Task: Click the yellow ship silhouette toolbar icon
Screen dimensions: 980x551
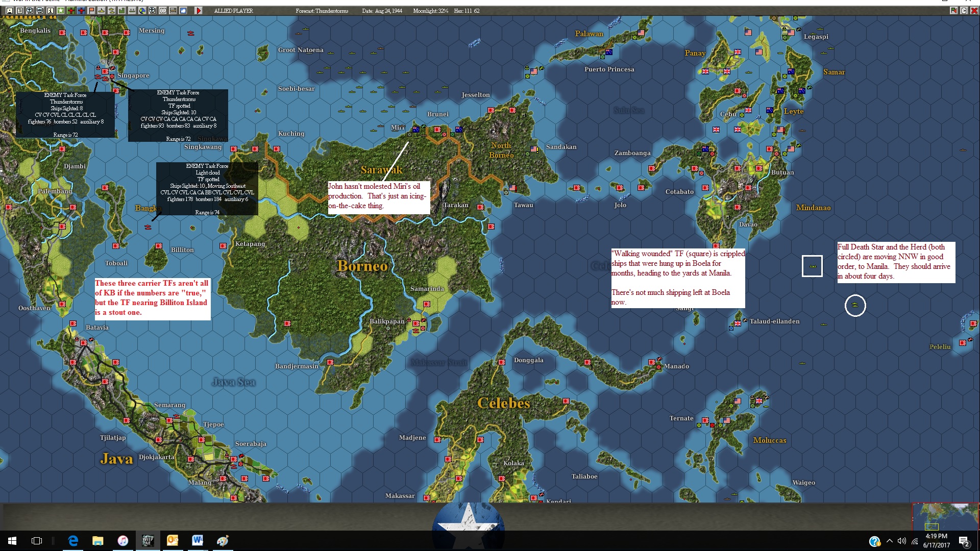Action: coord(102,11)
